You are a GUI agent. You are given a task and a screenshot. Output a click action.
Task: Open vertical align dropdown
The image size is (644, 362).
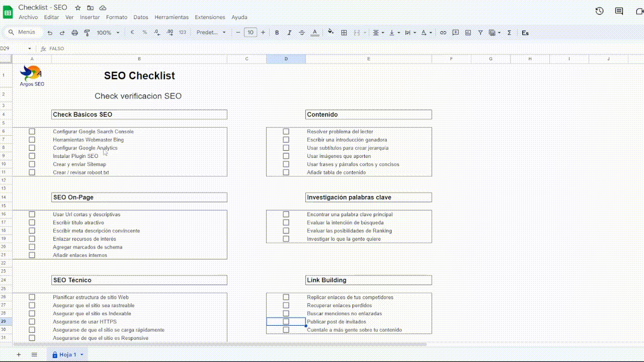pos(395,33)
